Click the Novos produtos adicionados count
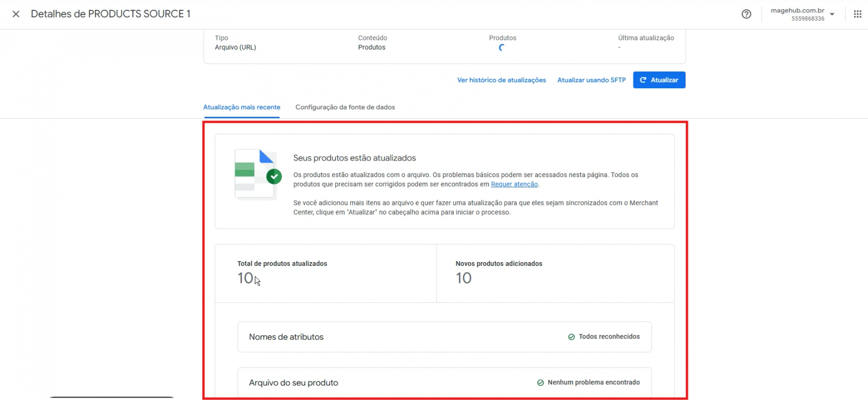The image size is (868, 400). click(x=463, y=278)
